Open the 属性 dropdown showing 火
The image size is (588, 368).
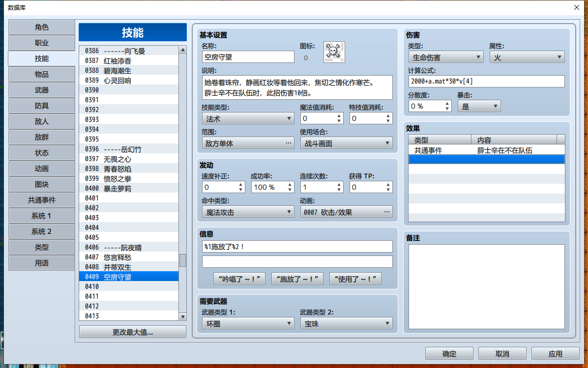click(x=527, y=57)
